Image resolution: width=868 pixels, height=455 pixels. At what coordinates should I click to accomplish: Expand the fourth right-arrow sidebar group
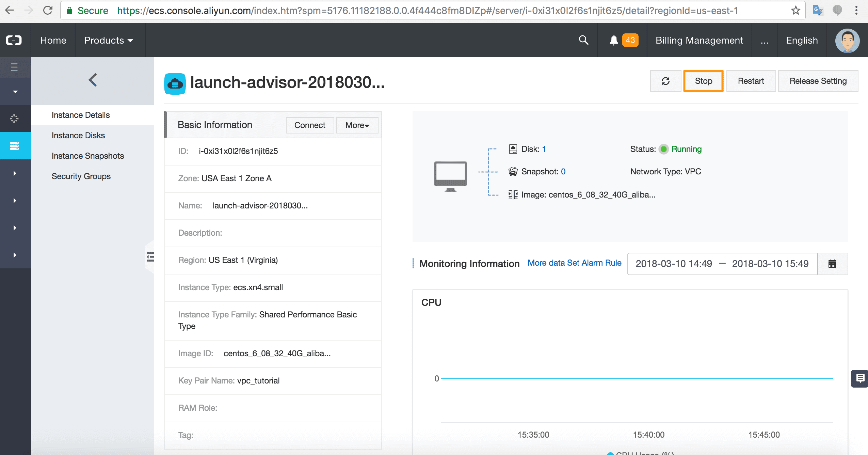coord(15,255)
